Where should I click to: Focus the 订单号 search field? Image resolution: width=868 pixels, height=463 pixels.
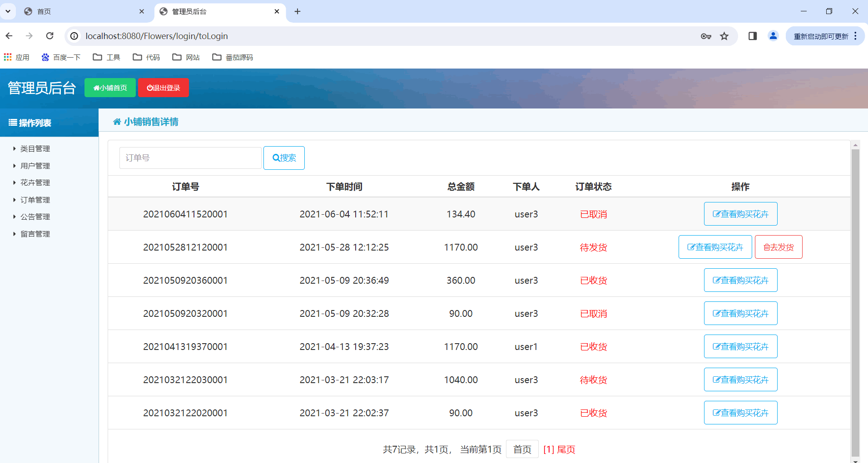[190, 158]
